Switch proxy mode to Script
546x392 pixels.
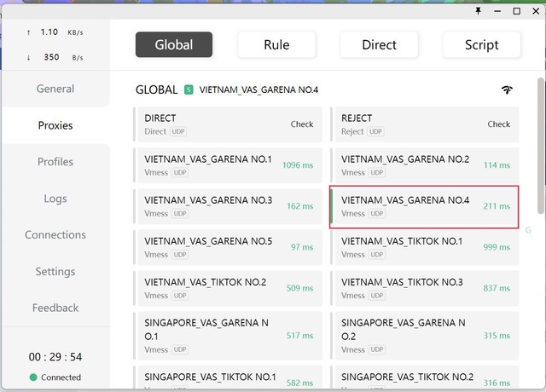pos(481,44)
